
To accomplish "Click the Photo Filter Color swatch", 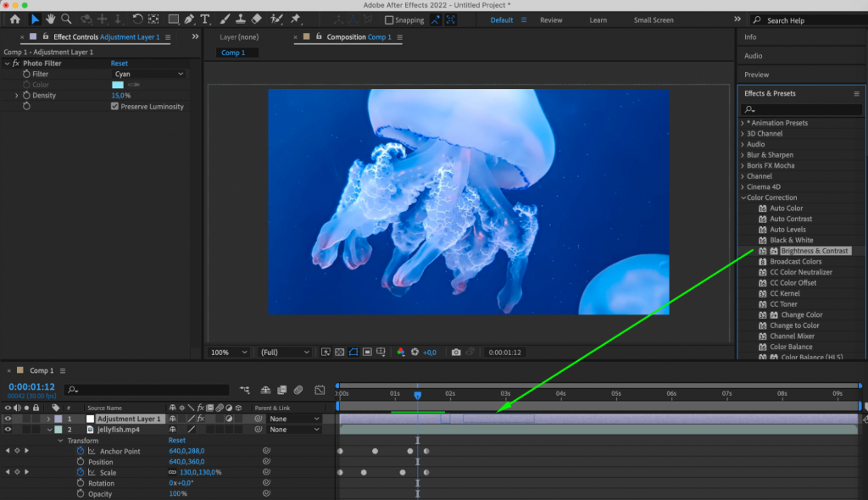I will (119, 85).
